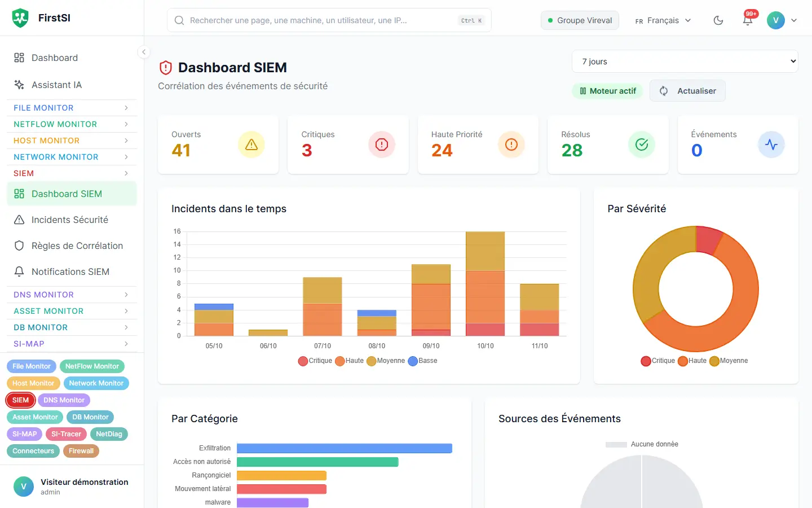Click the search magnifier icon
The image size is (812, 508).
179,20
